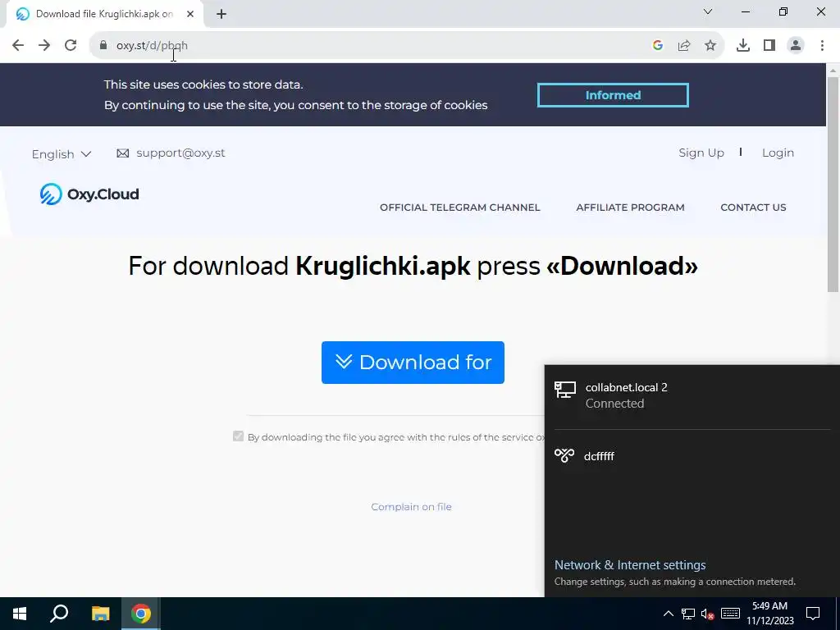This screenshot has height=630, width=840.
Task: Open the English language dropdown
Action: tap(62, 154)
